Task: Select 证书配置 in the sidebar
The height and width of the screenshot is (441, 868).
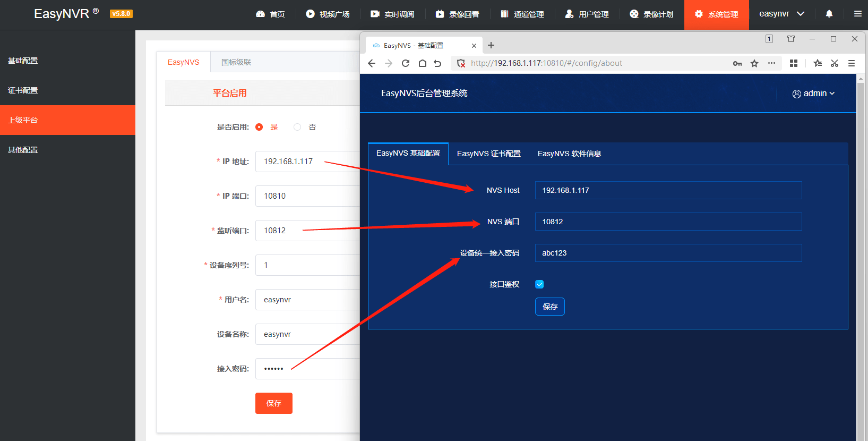Action: (x=67, y=90)
